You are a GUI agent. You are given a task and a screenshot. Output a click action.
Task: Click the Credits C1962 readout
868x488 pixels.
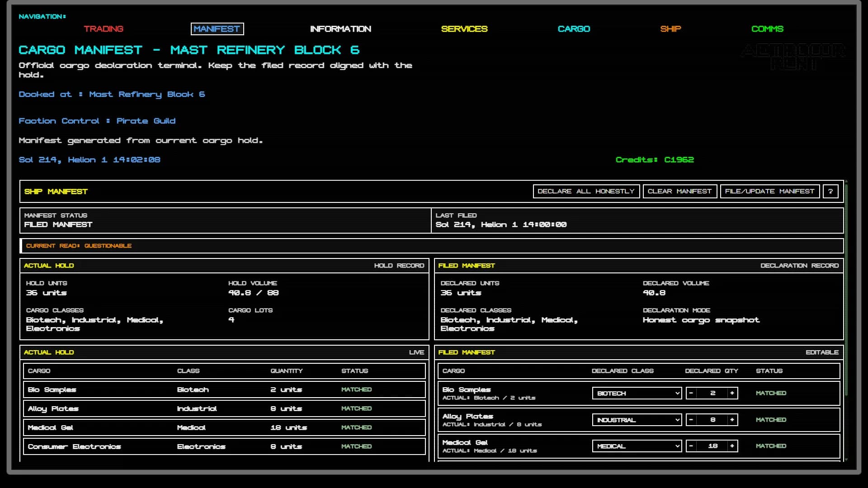click(x=655, y=160)
